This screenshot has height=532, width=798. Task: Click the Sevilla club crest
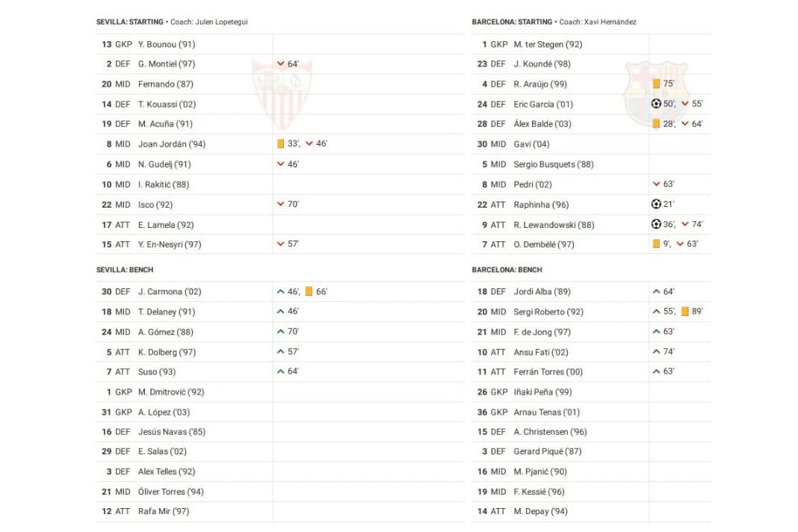point(282,94)
